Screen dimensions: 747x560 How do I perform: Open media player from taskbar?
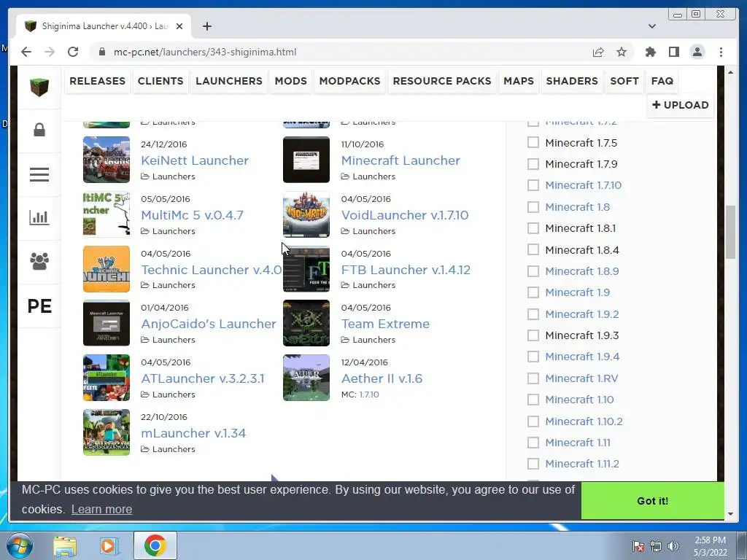[x=108, y=546]
